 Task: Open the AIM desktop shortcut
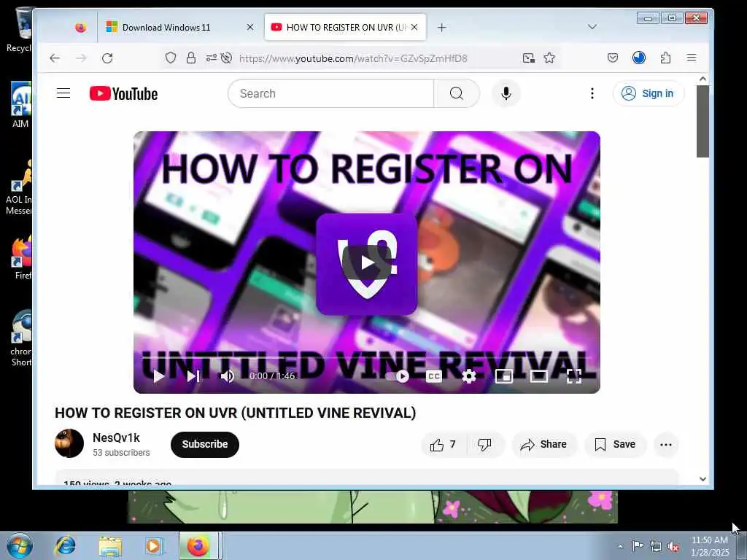click(20, 105)
